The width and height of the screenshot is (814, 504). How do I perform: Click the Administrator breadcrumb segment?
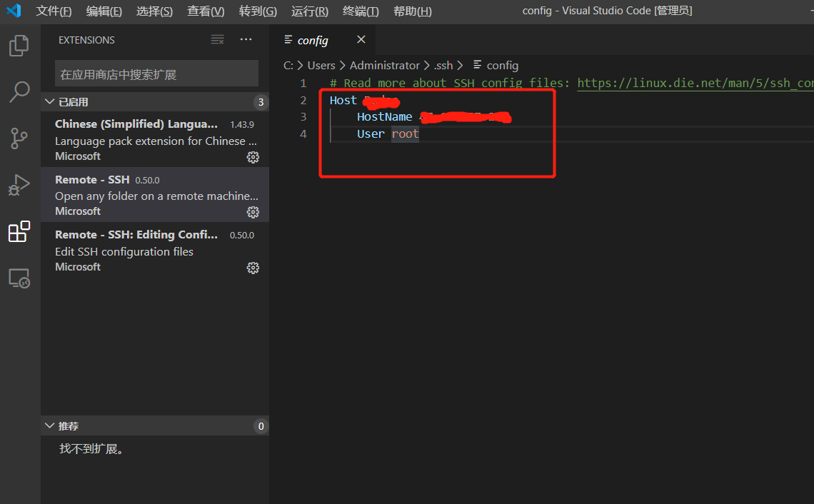coord(384,66)
